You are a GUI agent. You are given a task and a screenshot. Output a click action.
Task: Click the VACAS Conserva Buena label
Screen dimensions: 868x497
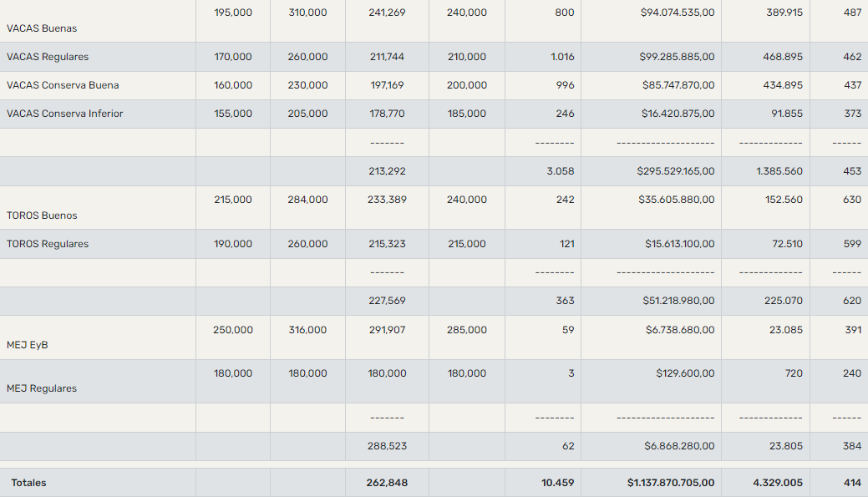pos(63,85)
